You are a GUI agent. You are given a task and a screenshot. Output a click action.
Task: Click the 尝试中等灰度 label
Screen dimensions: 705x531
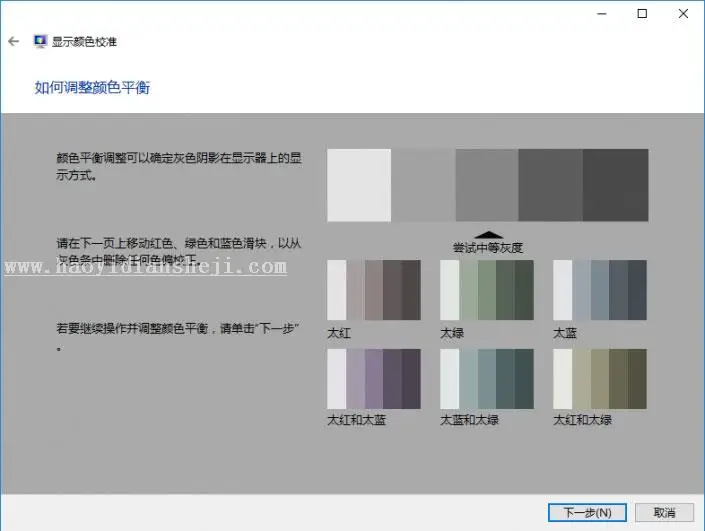[x=488, y=248]
